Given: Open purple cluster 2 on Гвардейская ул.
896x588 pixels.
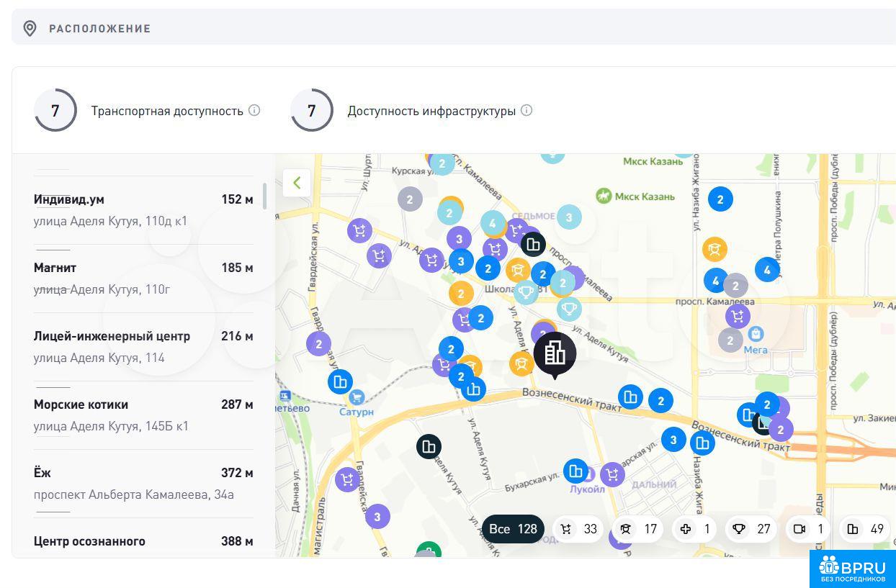Looking at the screenshot, I should 318,343.
